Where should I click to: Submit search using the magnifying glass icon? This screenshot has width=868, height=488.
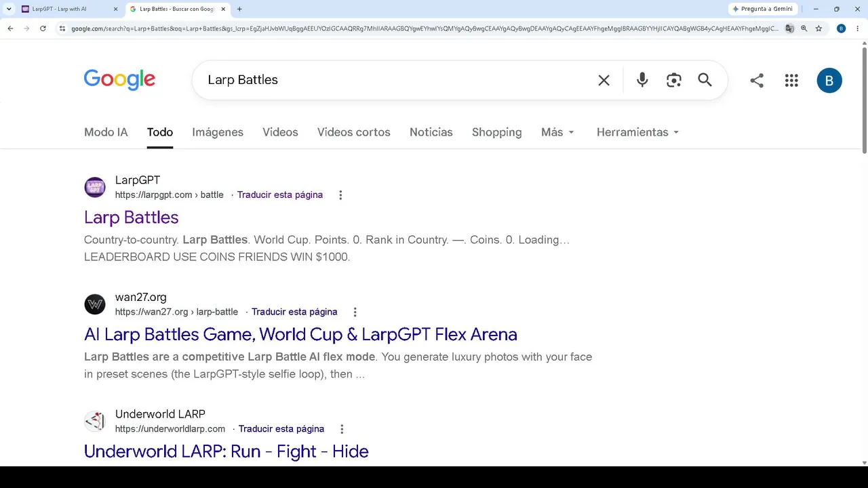[705, 80]
